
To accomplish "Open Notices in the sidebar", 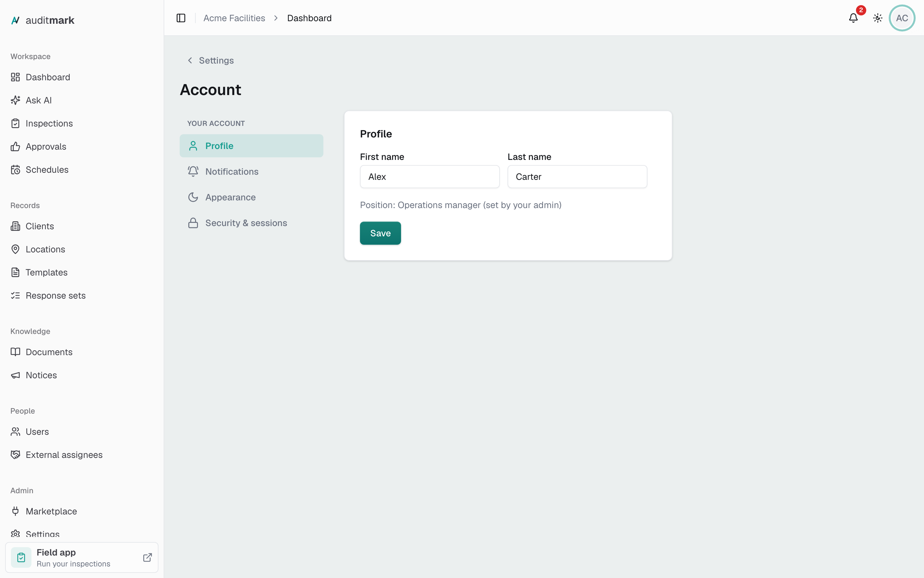I will [82, 375].
